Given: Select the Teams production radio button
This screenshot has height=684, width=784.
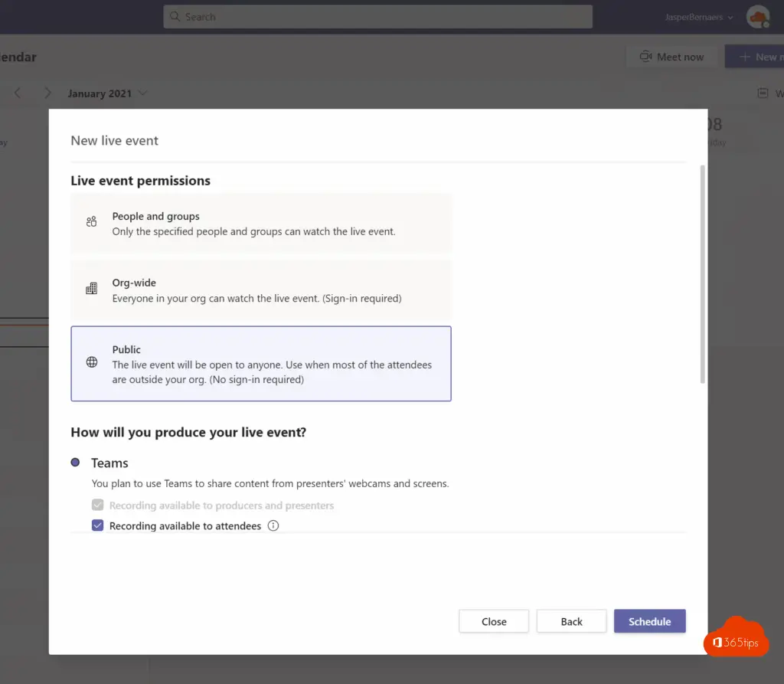Looking at the screenshot, I should tap(76, 463).
